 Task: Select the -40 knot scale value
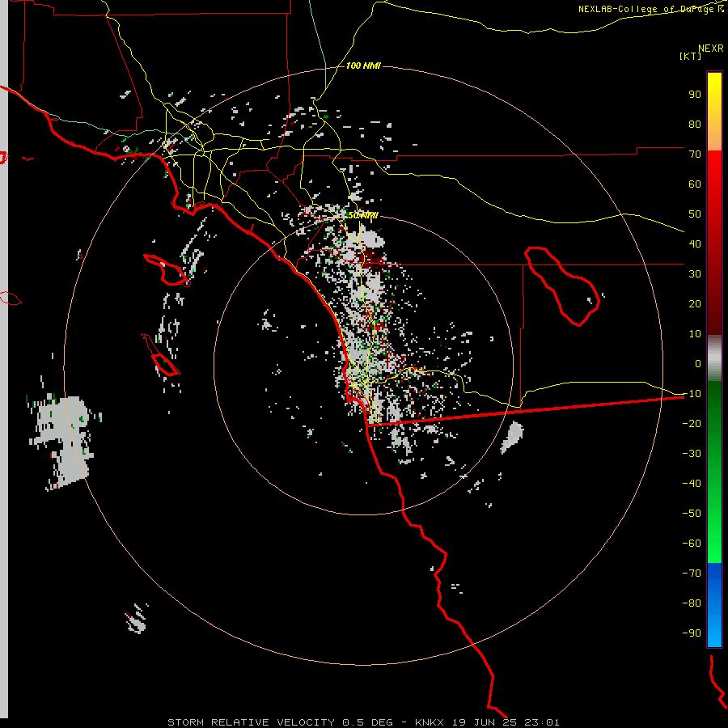692,484
